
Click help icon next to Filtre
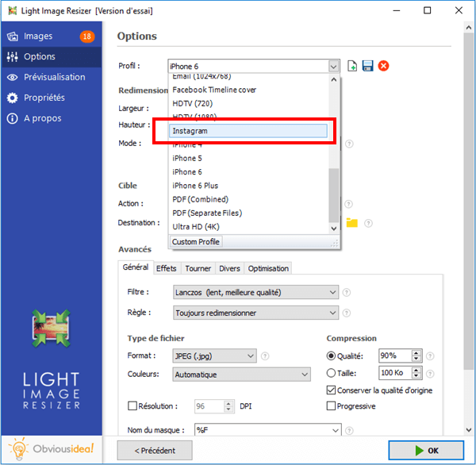click(x=347, y=293)
